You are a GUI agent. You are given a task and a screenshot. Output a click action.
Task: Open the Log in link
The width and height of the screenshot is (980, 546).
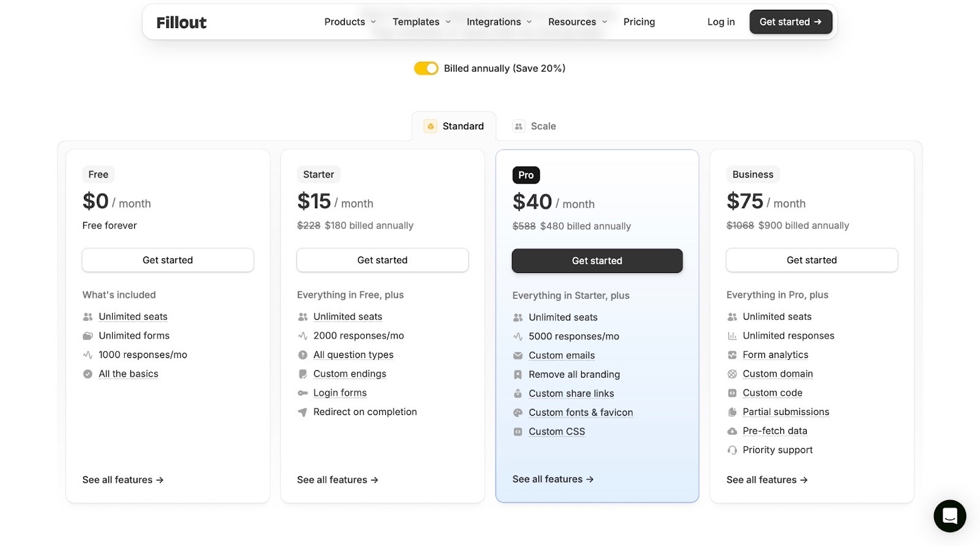721,22
